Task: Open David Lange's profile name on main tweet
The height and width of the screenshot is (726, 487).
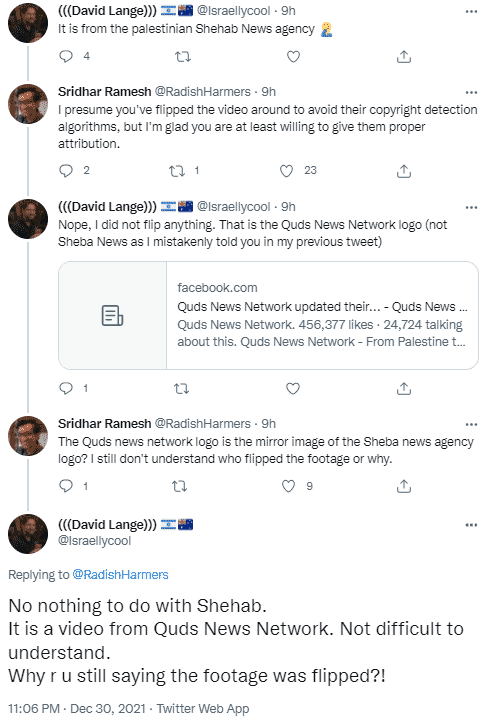Action: 107,525
